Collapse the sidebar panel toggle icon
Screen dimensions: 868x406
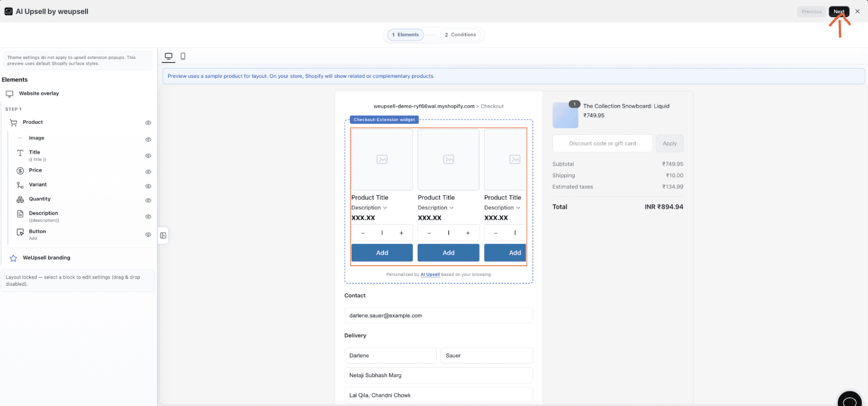click(x=163, y=235)
